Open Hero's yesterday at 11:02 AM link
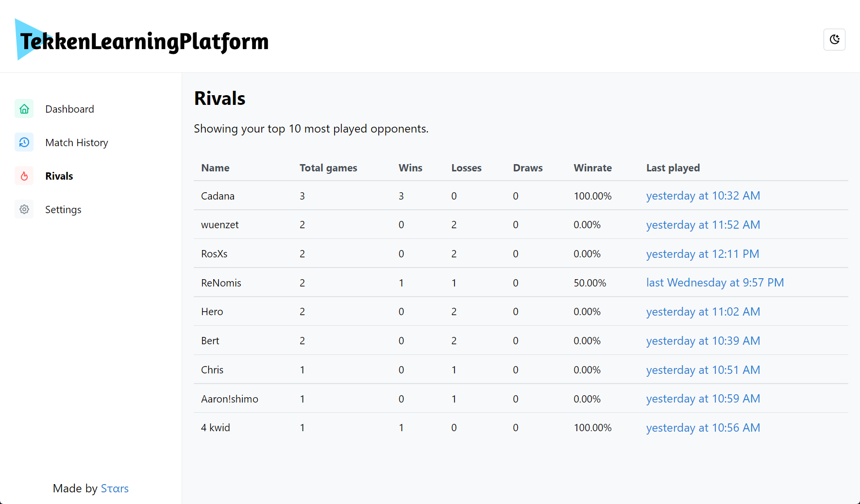Viewport: 860px width, 504px height. pos(703,312)
